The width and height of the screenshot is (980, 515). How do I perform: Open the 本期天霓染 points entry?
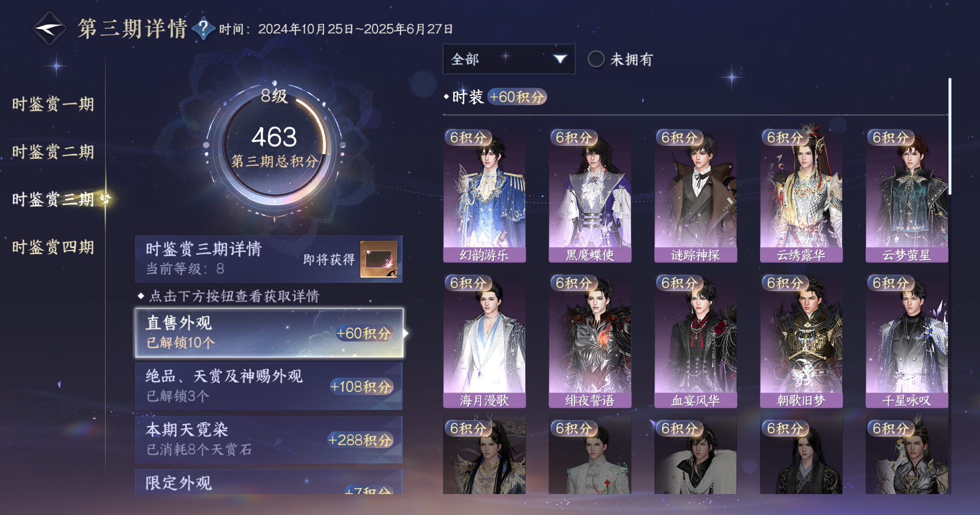[x=269, y=439]
